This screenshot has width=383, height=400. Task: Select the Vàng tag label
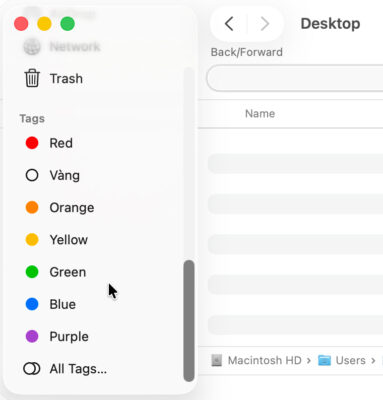click(64, 175)
